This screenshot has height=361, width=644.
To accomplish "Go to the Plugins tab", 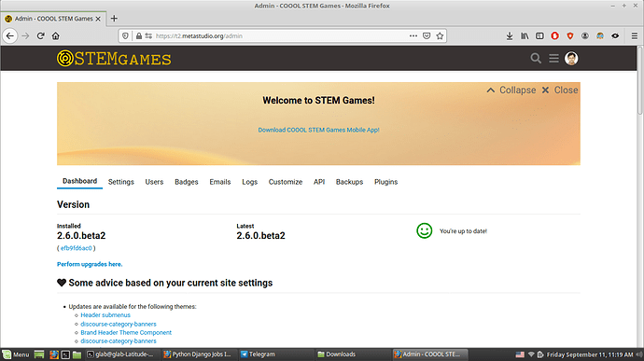I will (x=385, y=182).
